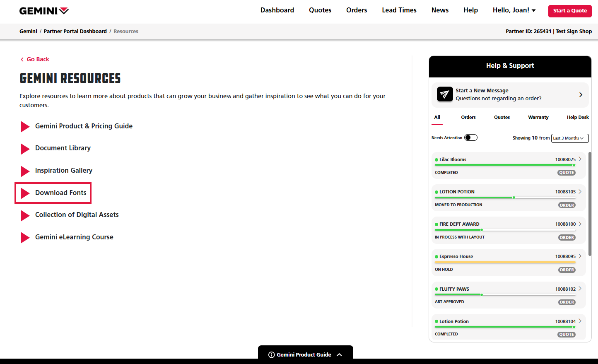
Task: Click the LOTION POTION progress bar
Action: (505, 198)
